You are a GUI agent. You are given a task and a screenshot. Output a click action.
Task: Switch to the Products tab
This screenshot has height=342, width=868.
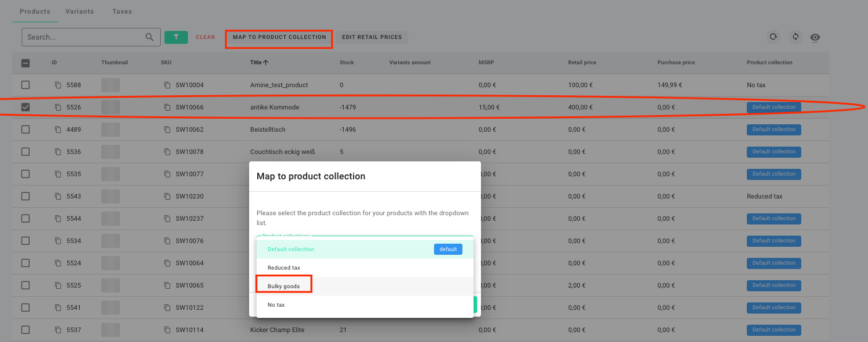tap(35, 11)
